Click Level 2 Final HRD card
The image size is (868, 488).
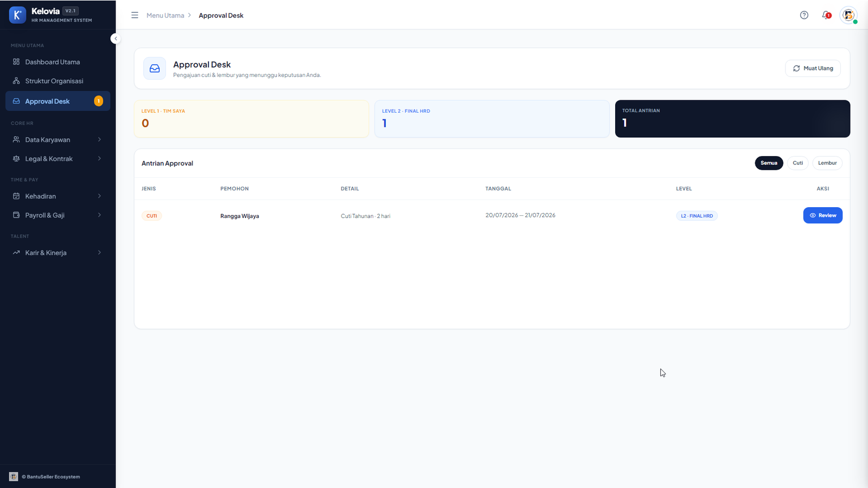tap(492, 119)
